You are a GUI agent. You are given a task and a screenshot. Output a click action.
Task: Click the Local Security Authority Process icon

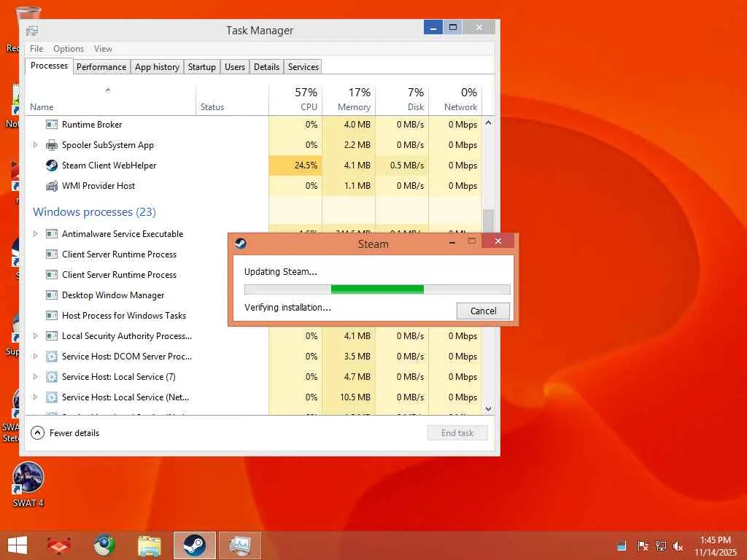pos(52,335)
